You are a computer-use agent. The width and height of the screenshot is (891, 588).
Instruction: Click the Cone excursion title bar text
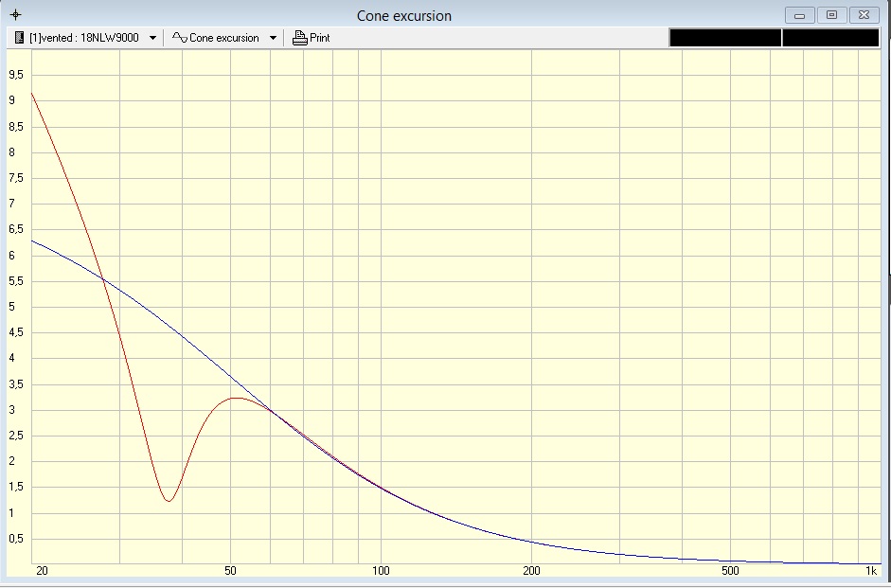pyautogui.click(x=404, y=15)
